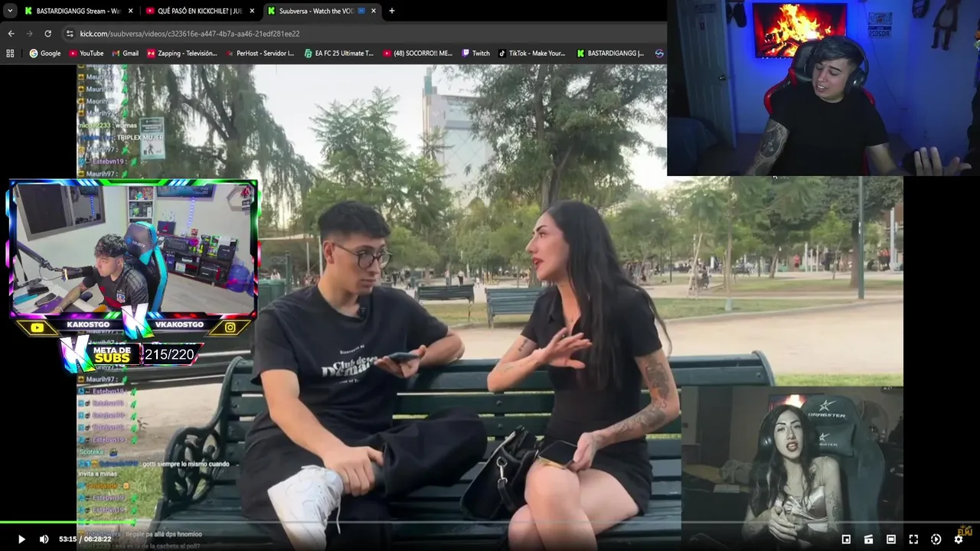Open player settings gear
Image resolution: width=980 pixels, height=551 pixels.
click(958, 540)
